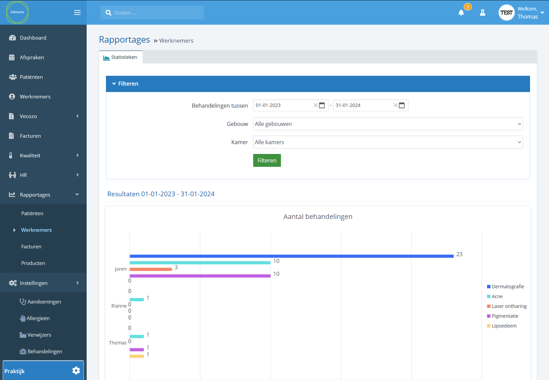Open start date calendar picker

(322, 105)
